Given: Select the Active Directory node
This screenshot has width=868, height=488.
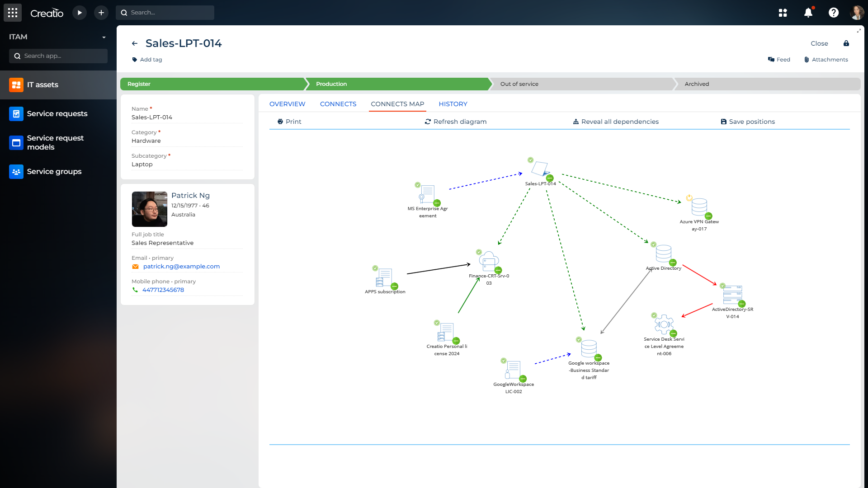Looking at the screenshot, I should tap(663, 254).
